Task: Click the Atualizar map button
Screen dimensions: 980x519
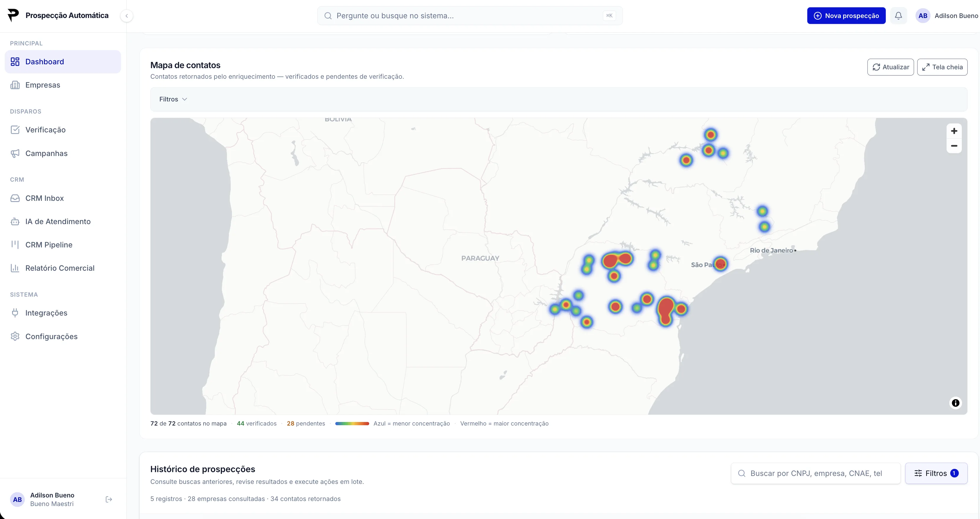Action: point(890,67)
